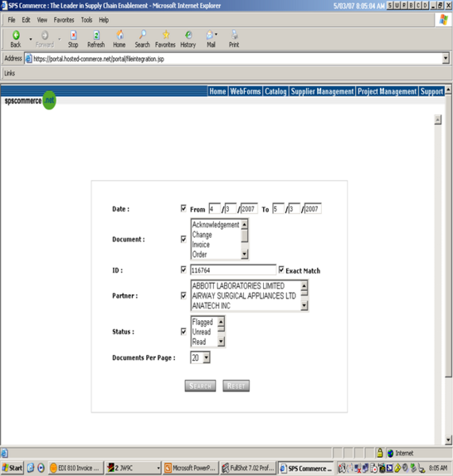
Task: Go to the WebForms navigation tab
Action: (x=246, y=91)
